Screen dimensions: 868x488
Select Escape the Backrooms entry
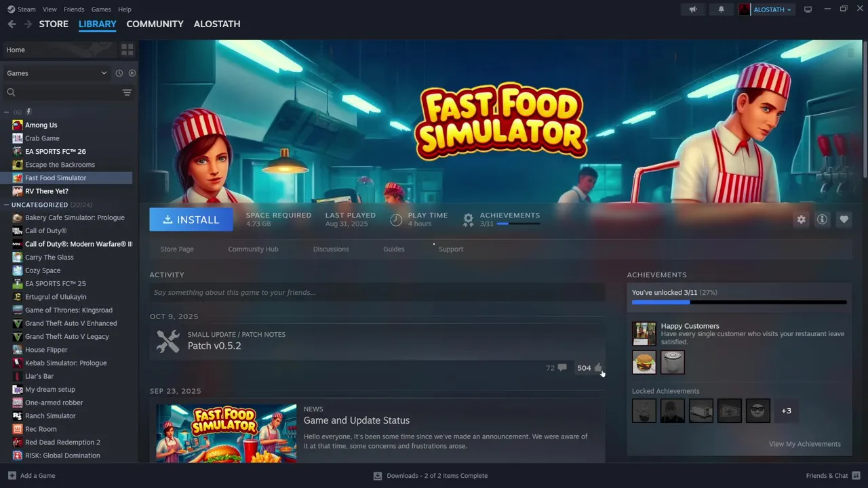60,165
